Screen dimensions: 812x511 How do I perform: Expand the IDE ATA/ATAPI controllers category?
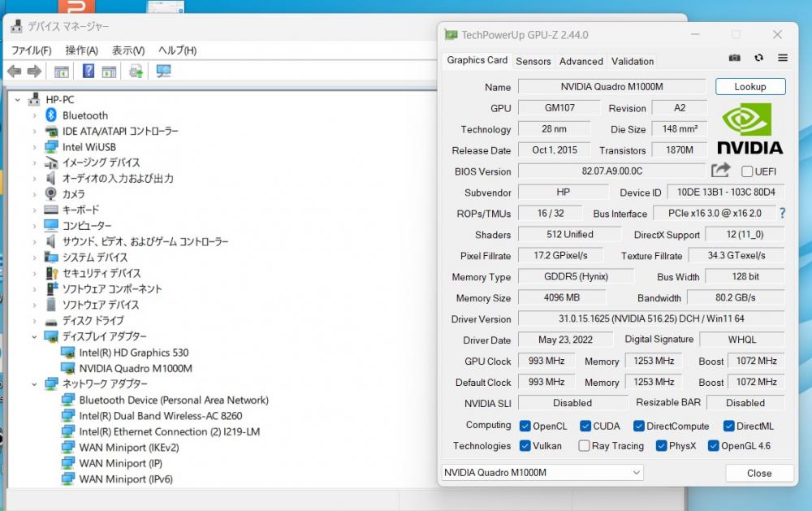point(35,131)
